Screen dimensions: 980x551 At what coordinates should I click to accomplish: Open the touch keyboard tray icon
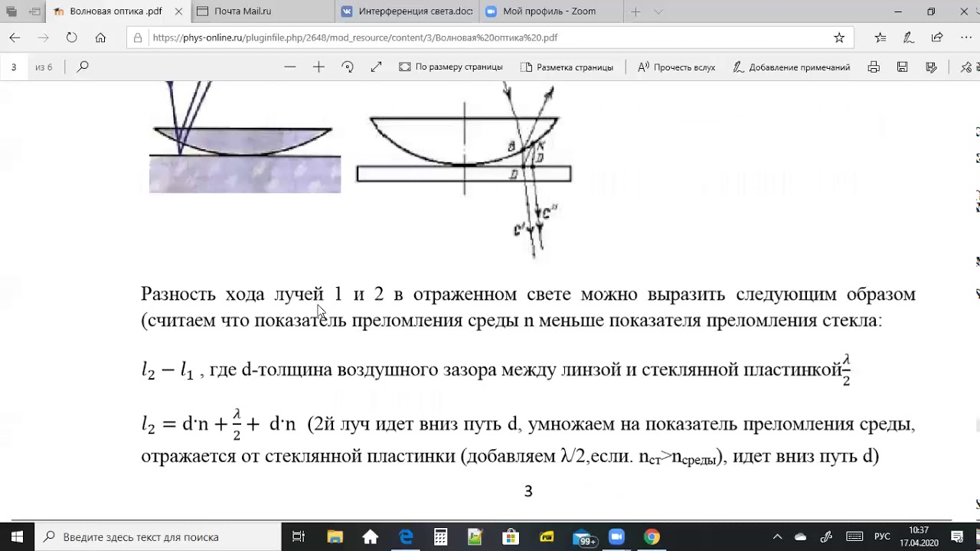tap(854, 536)
